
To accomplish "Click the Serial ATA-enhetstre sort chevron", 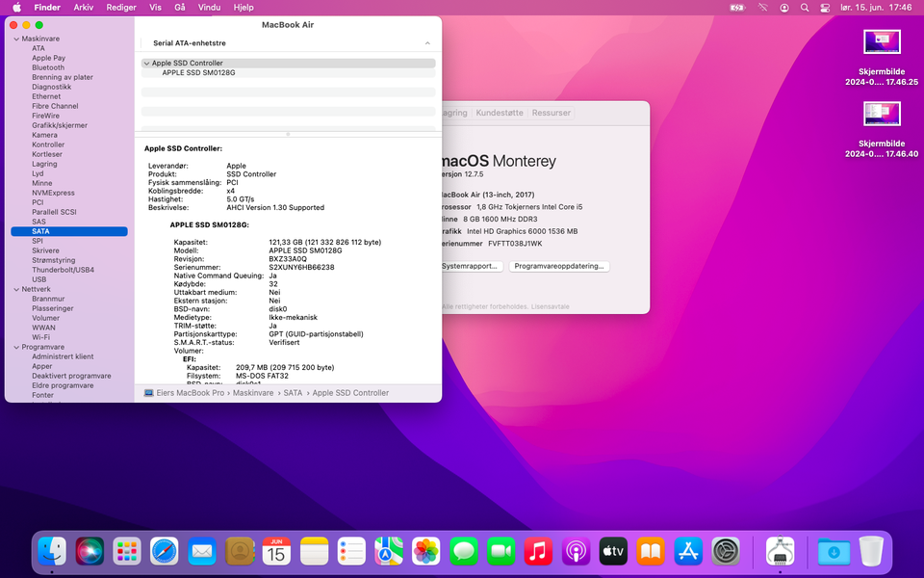I will 427,43.
